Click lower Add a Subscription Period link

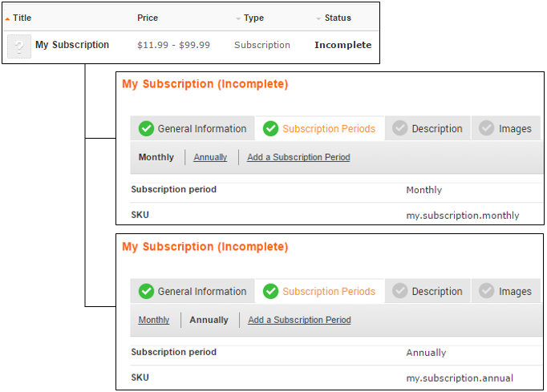(x=299, y=320)
